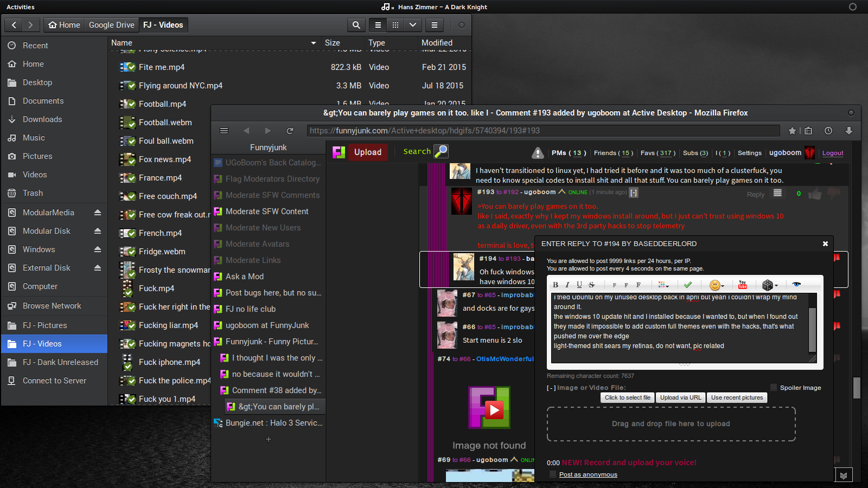
Task: Insert a YouTube video in reply
Action: coord(743,285)
